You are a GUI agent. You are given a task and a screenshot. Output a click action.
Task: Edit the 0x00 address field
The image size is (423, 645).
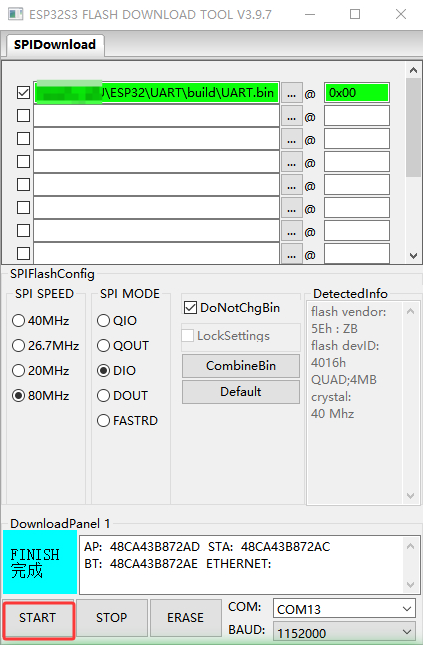(357, 93)
